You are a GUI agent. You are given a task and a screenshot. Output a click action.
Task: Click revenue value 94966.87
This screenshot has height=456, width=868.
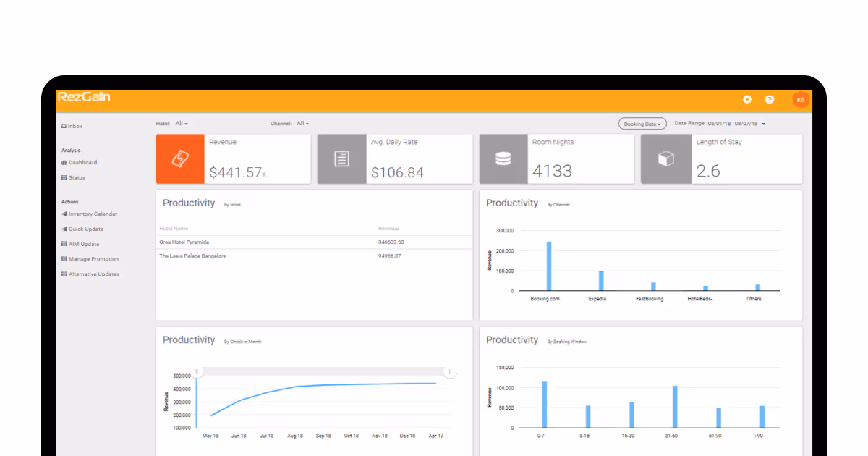390,256
